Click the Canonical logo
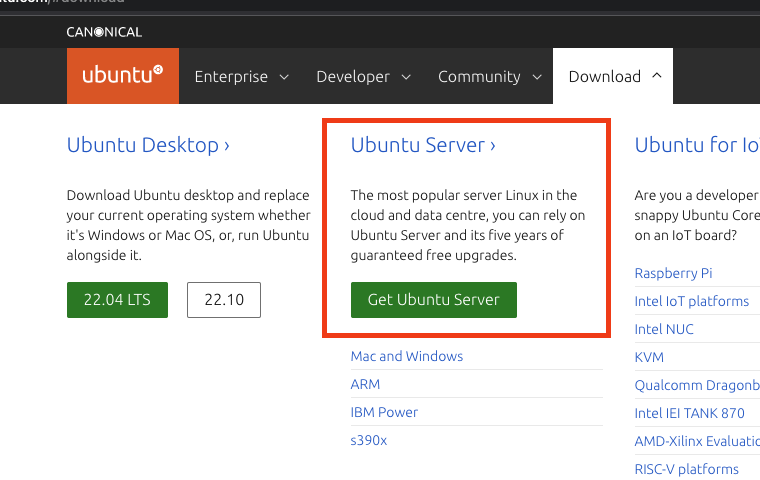Viewport: 760px width, 480px height. click(x=104, y=32)
